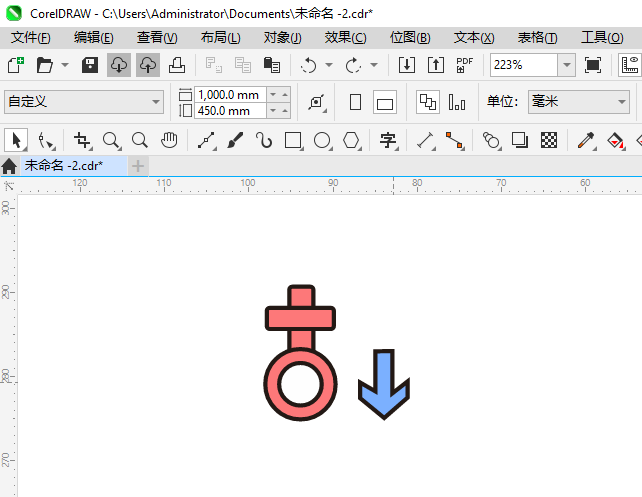This screenshot has width=642, height=497.
Task: Expand the Open recent files arrow
Action: (x=65, y=65)
